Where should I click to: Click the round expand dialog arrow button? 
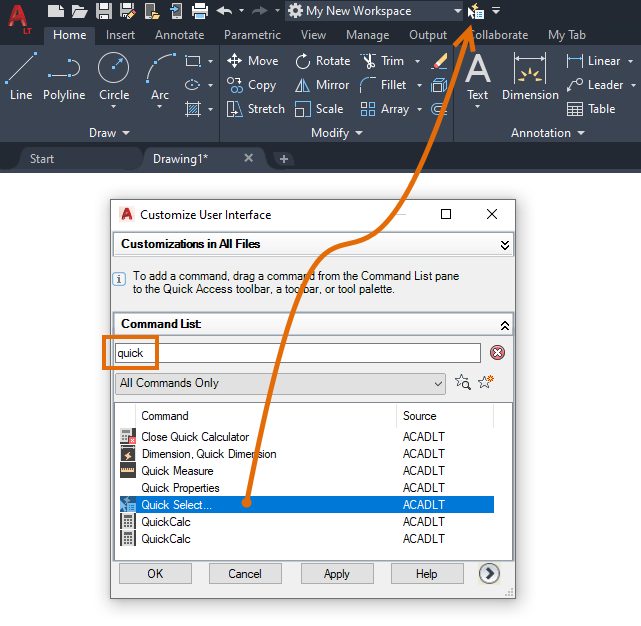489,573
